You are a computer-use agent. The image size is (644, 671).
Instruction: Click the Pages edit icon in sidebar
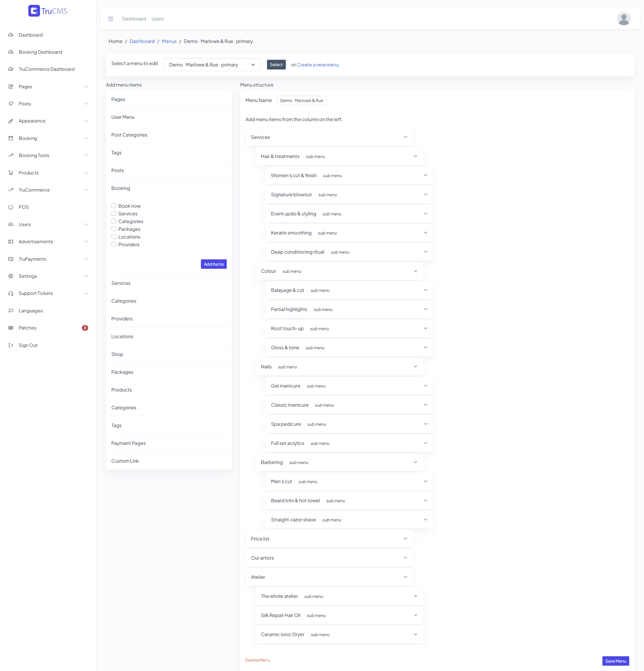(11, 87)
